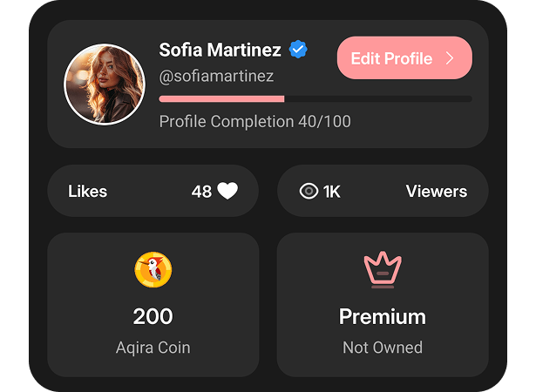Tap the white heart icon
The image size is (536, 392).
tap(227, 191)
